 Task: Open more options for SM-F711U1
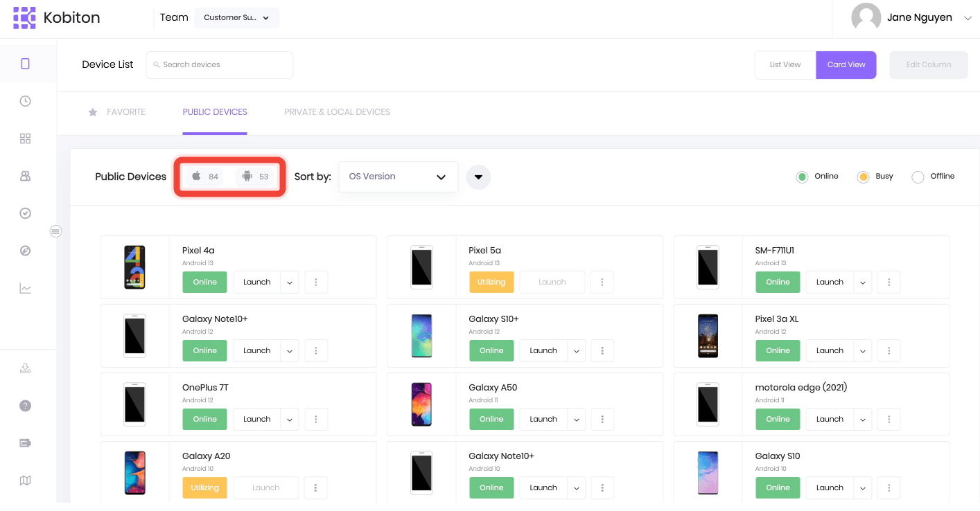tap(889, 282)
